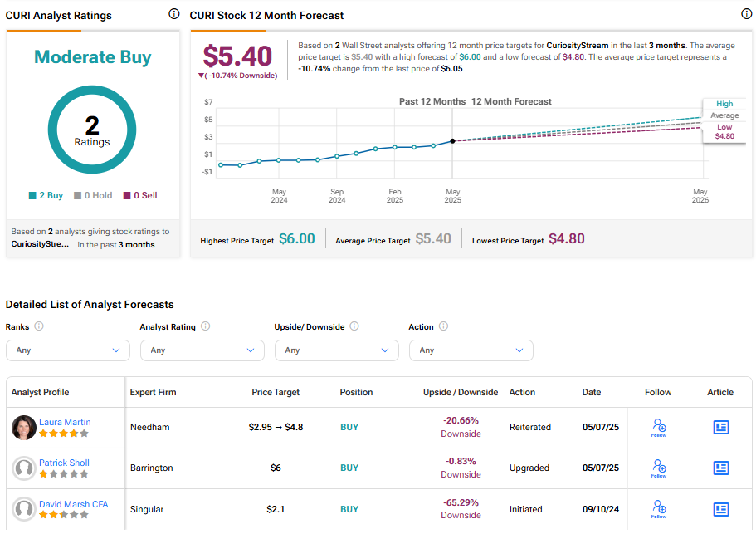This screenshot has width=756, height=534.
Task: Open Patrick Sholl analyst profile link
Action: [64, 463]
